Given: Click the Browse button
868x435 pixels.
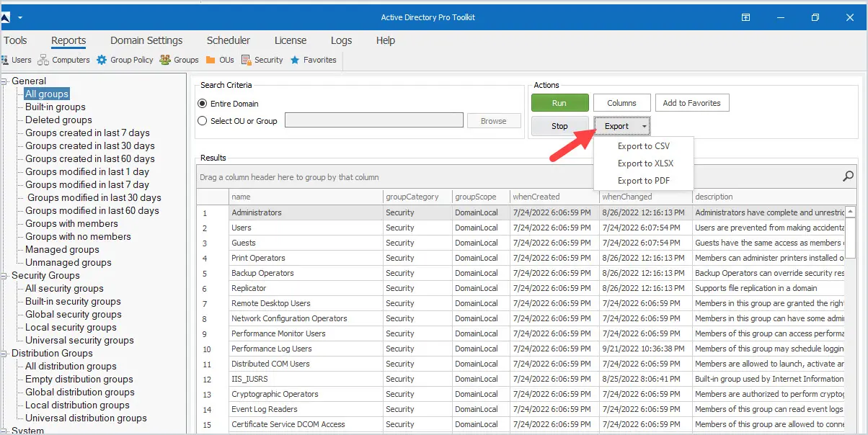Looking at the screenshot, I should (x=494, y=121).
